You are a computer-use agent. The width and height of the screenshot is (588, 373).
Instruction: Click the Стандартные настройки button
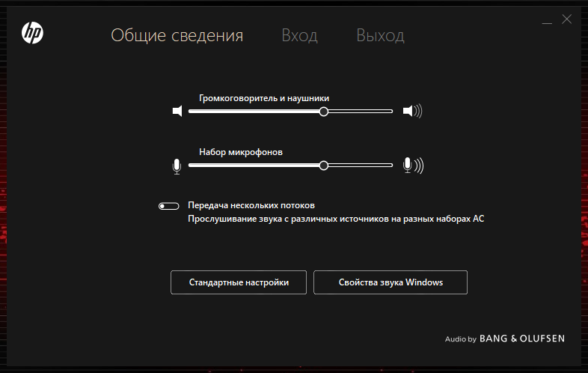(x=239, y=282)
